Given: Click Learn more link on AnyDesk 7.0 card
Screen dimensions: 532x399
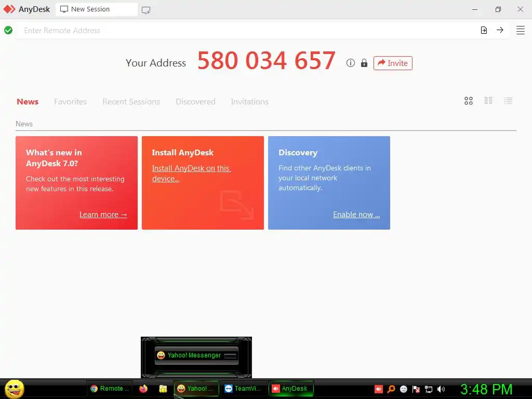Looking at the screenshot, I should click(x=103, y=215).
